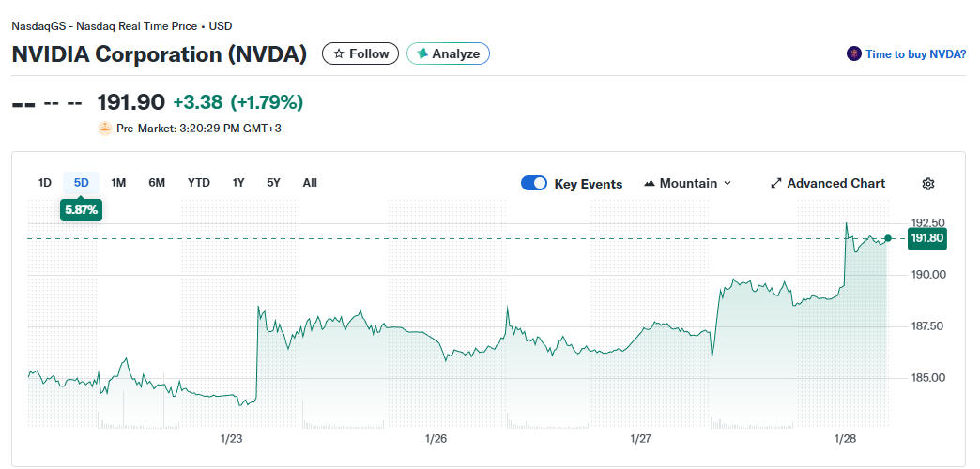Click the expand arrows Advanced Chart icon
The image size is (980, 469).
[775, 184]
